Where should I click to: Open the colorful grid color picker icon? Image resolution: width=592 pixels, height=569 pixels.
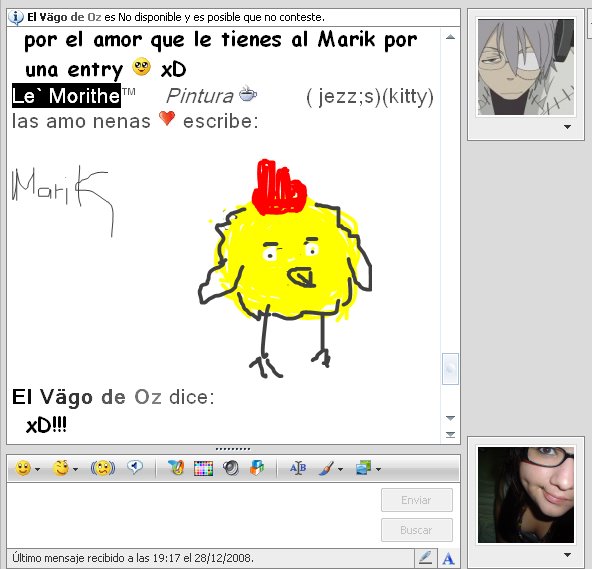click(x=203, y=469)
